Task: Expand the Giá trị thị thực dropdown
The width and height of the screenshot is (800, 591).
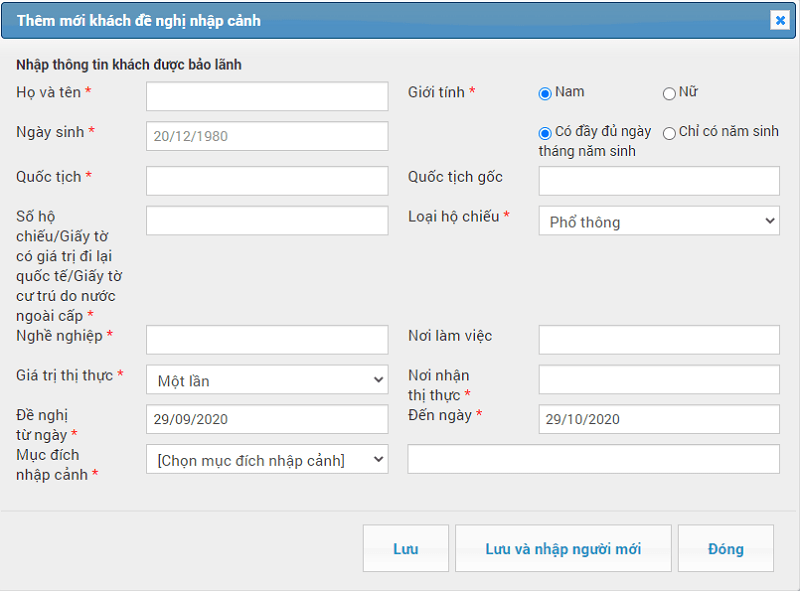Action: pyautogui.click(x=267, y=380)
